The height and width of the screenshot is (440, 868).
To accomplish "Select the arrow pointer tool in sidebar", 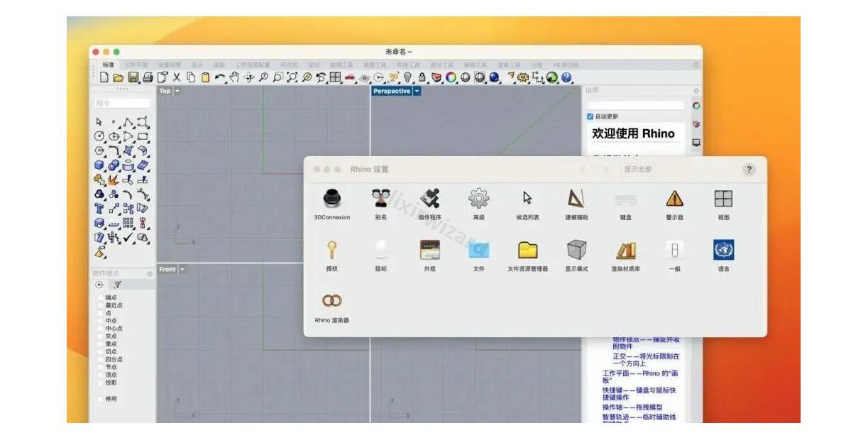I will [99, 121].
